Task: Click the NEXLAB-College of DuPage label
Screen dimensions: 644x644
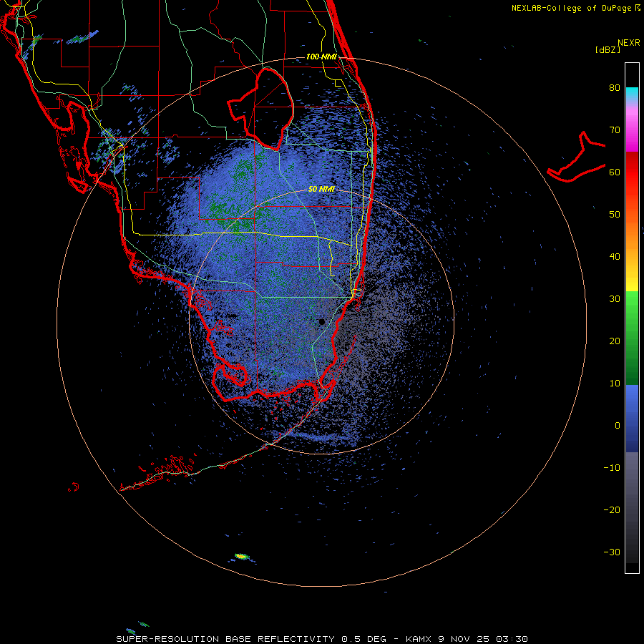Action: tap(571, 8)
